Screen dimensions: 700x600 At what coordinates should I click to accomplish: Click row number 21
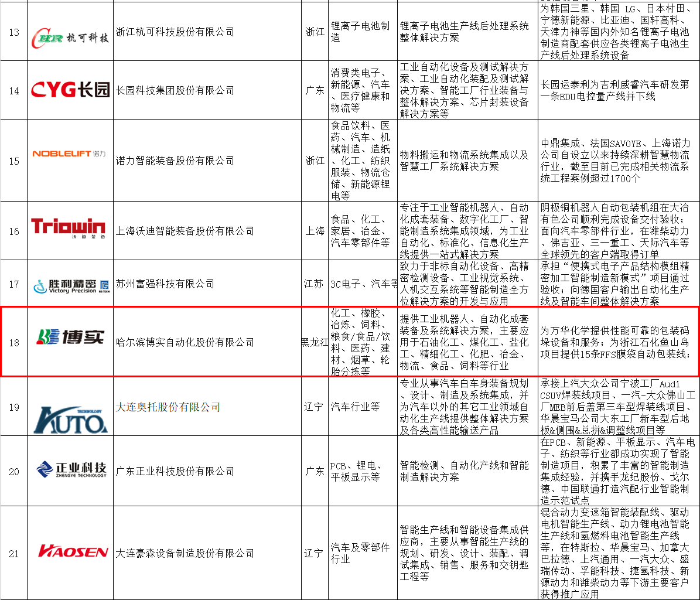pyautogui.click(x=14, y=554)
